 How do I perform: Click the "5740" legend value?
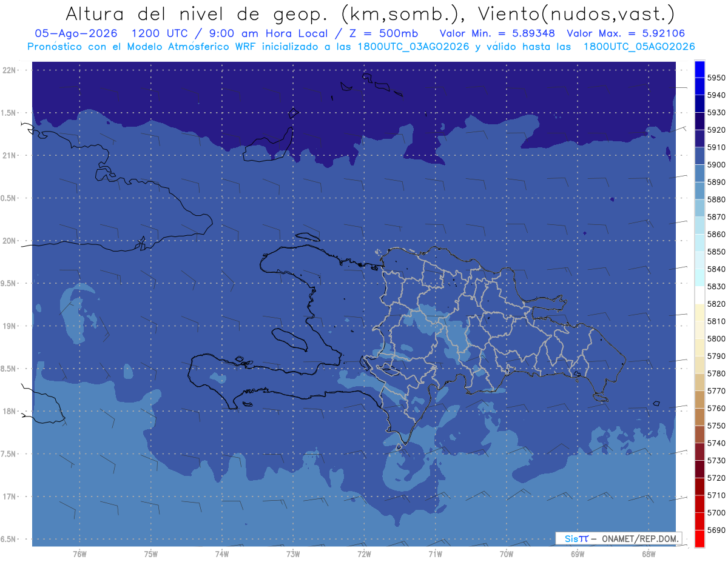[x=716, y=443]
